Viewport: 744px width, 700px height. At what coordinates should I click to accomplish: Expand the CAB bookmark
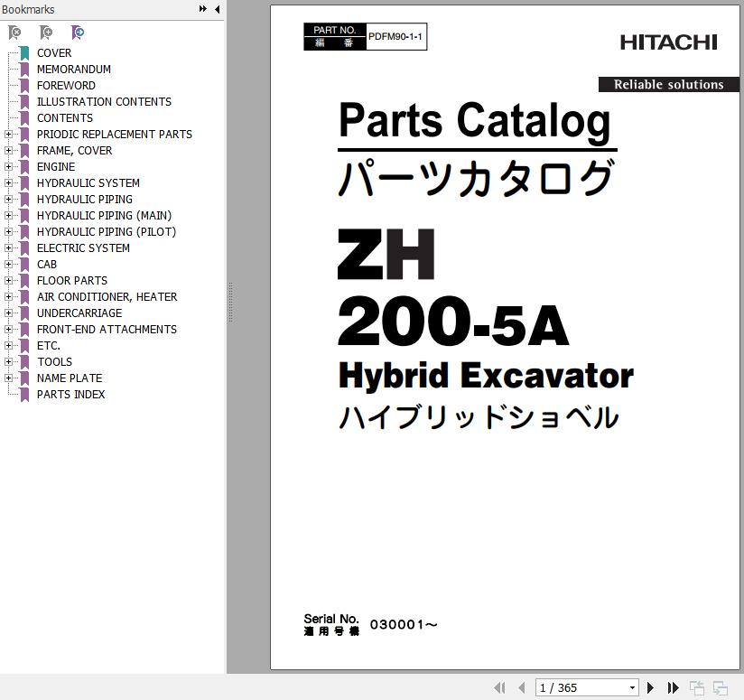pyautogui.click(x=8, y=265)
